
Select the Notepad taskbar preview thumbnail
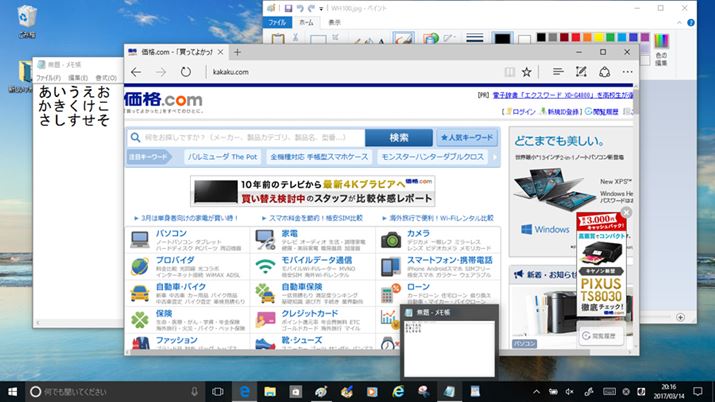pos(449,342)
